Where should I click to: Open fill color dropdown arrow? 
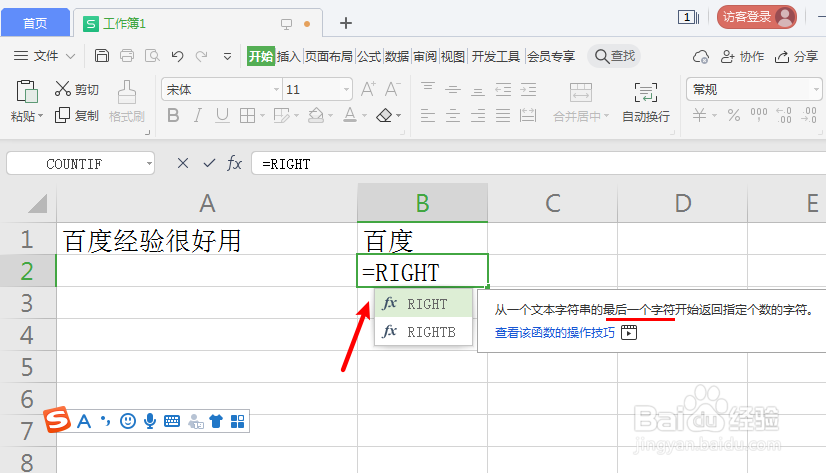click(x=330, y=115)
